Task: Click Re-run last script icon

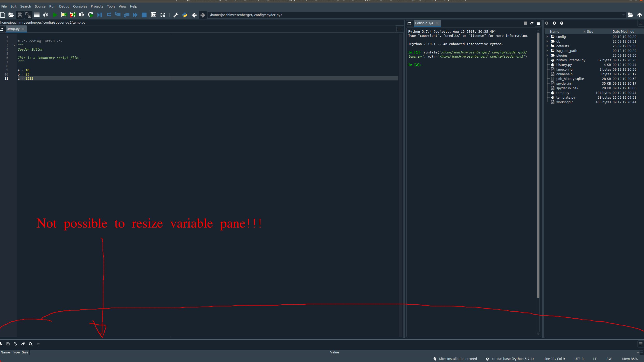Action: pyautogui.click(x=91, y=15)
